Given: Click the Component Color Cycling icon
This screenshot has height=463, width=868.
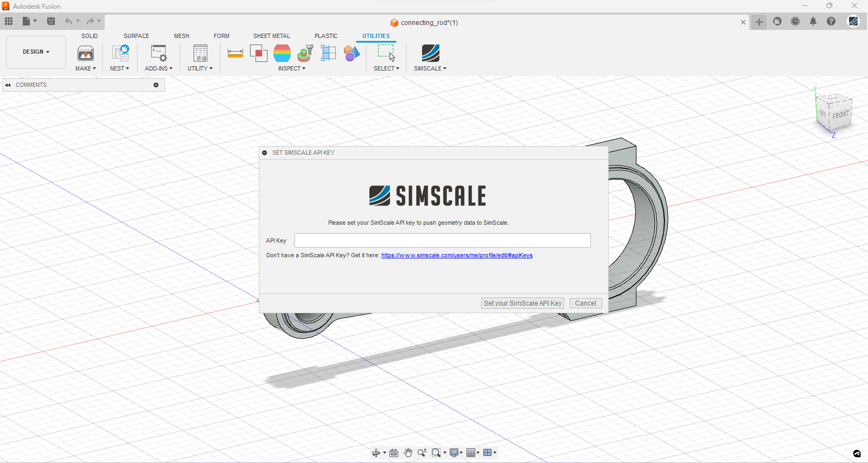Looking at the screenshot, I should pos(305,53).
